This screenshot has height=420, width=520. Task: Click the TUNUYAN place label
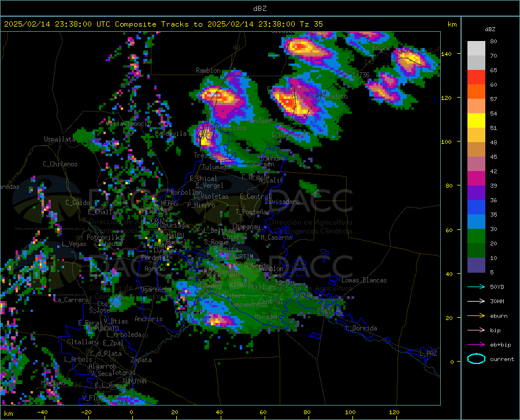click(x=134, y=381)
